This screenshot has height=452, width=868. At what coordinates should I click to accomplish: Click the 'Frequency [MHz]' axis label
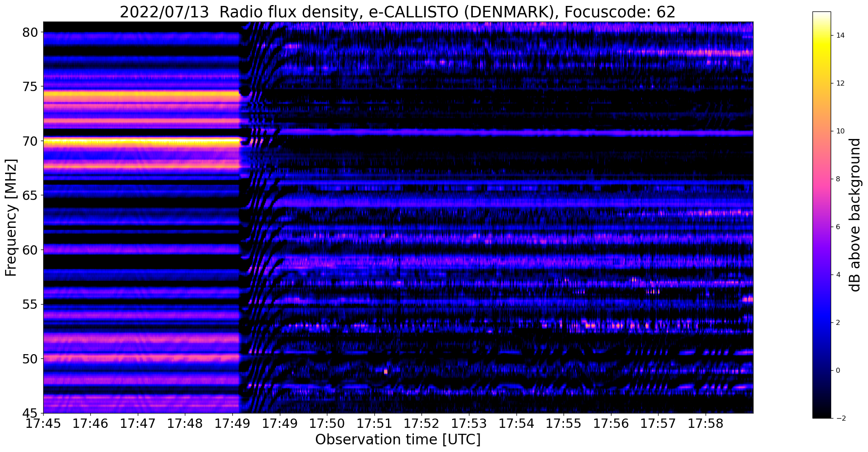coord(11,217)
